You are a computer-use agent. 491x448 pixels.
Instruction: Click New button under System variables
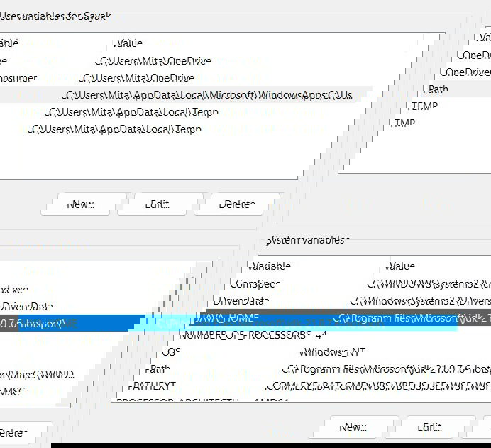[353, 427]
